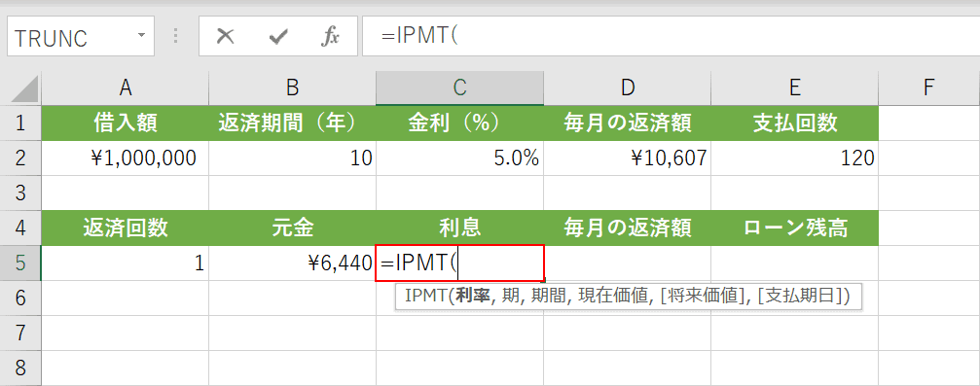Click the formula bar showing =IPMT(

coord(671,37)
